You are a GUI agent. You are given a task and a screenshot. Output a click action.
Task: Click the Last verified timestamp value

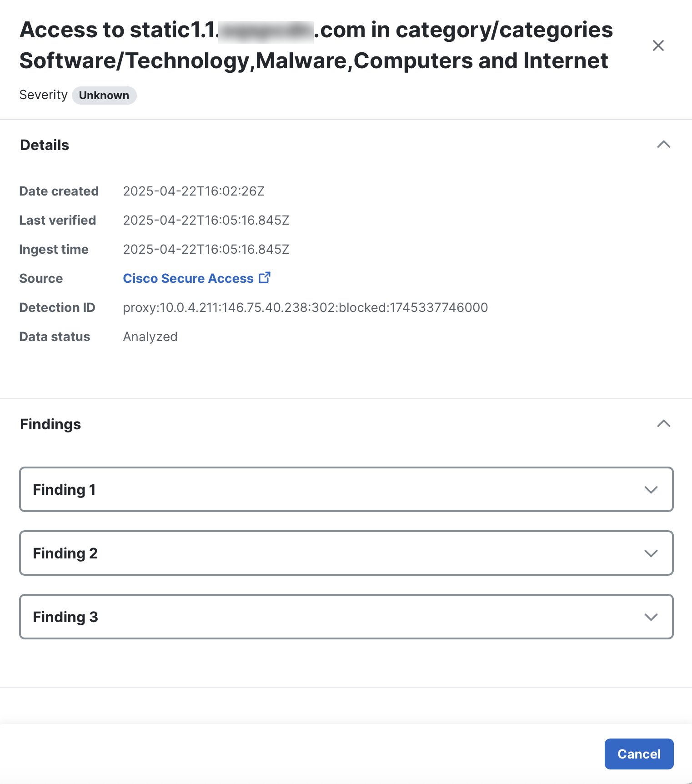(206, 220)
